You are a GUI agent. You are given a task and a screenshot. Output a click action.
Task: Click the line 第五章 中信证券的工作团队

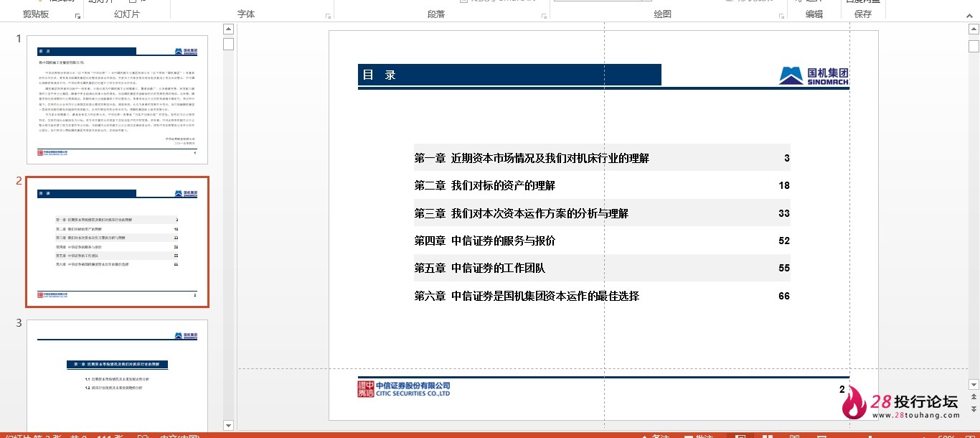479,268
